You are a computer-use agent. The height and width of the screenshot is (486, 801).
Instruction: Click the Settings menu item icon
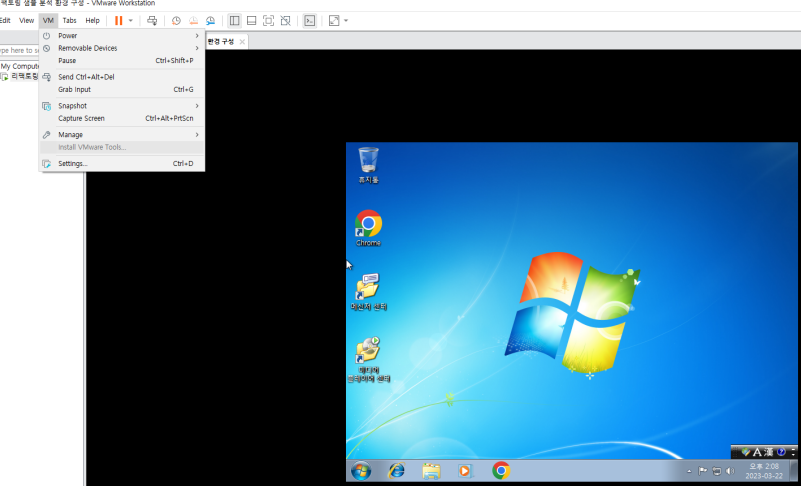(46, 164)
